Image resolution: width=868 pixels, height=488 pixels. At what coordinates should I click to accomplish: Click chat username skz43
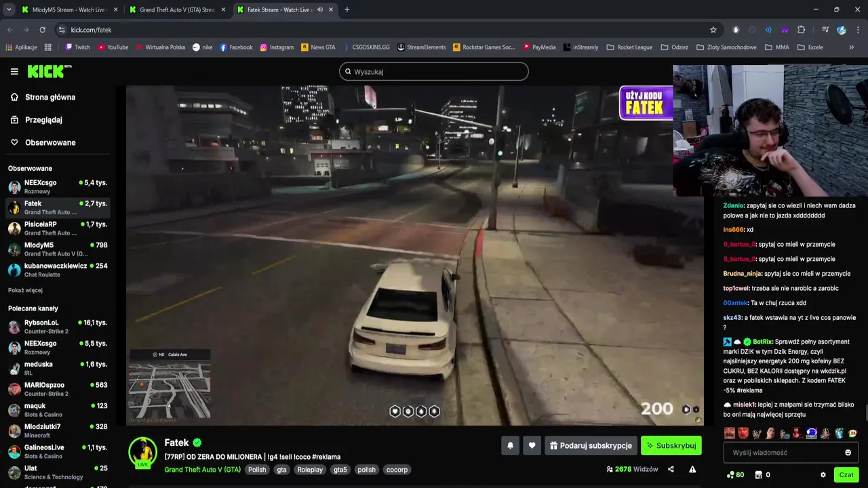tap(732, 318)
